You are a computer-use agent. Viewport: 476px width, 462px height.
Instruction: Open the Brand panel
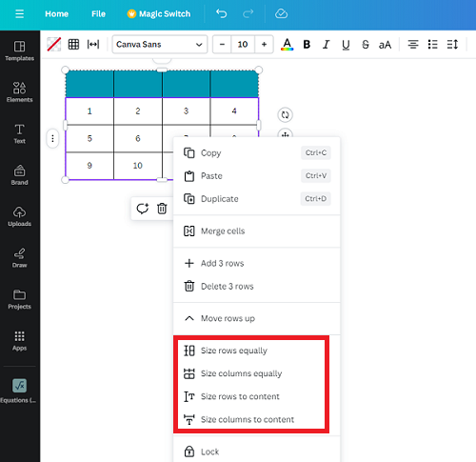pos(19,175)
